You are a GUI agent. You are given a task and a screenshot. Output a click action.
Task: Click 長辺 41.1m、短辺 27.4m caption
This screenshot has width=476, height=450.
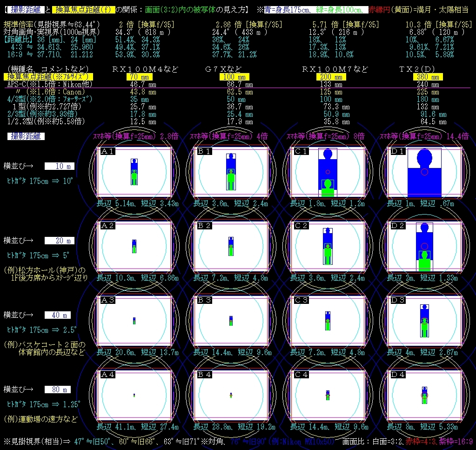[138, 427]
